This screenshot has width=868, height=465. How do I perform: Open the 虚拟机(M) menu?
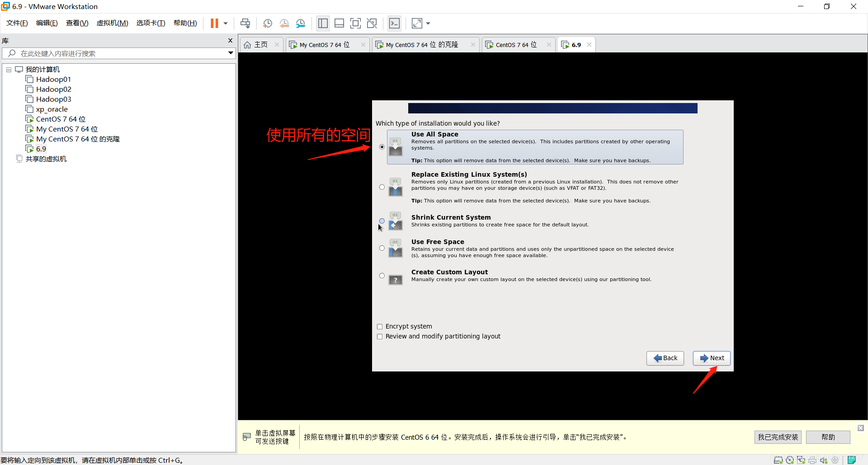point(112,23)
